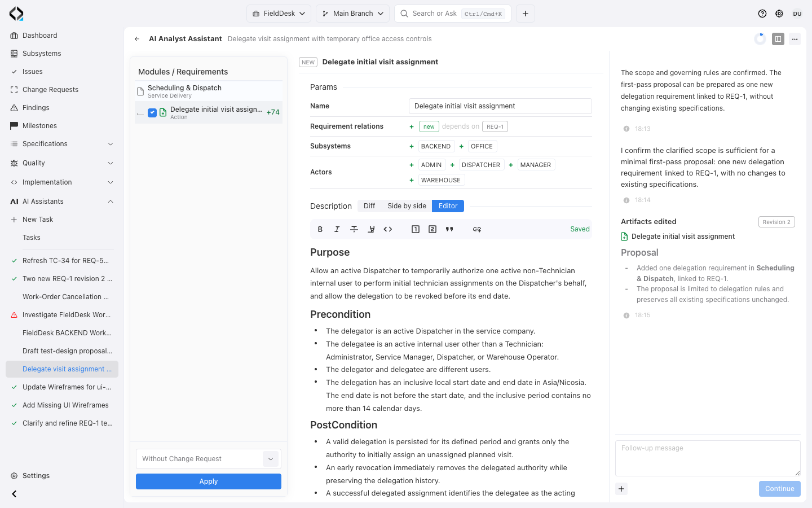Click the Search or Ask box
The width and height of the screenshot is (812, 508).
[453, 14]
